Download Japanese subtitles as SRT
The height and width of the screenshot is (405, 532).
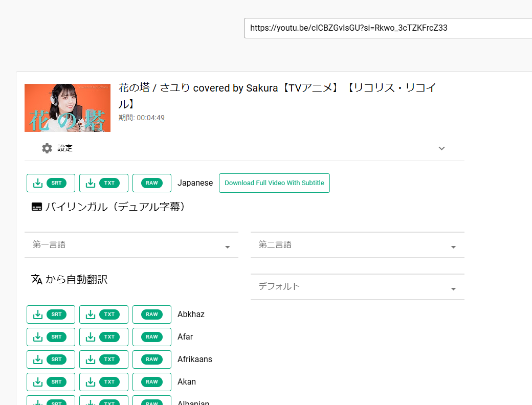pyautogui.click(x=51, y=183)
